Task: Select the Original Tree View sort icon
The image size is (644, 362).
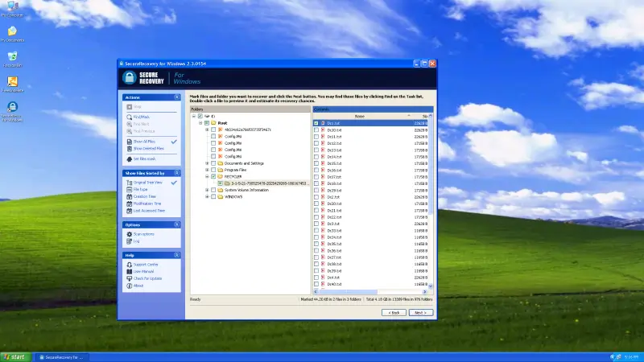Action: 130,183
